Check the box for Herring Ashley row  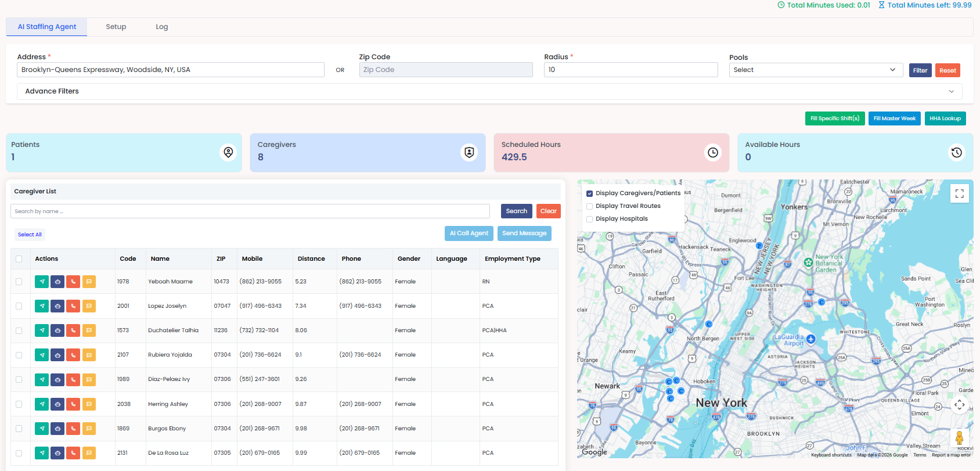tap(19, 404)
